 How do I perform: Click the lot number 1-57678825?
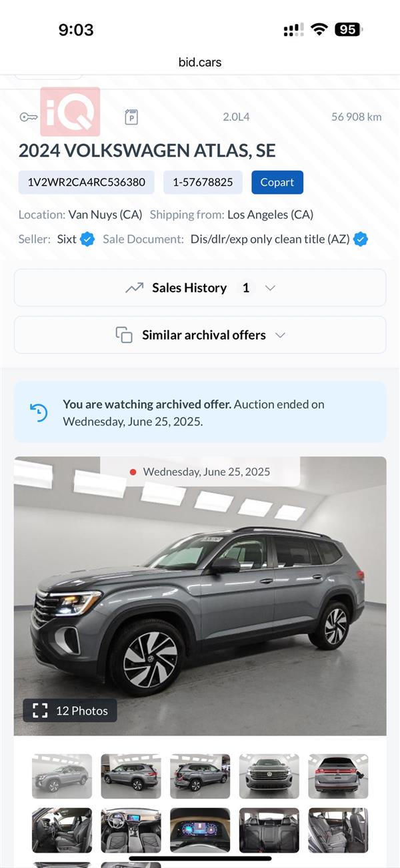[203, 182]
